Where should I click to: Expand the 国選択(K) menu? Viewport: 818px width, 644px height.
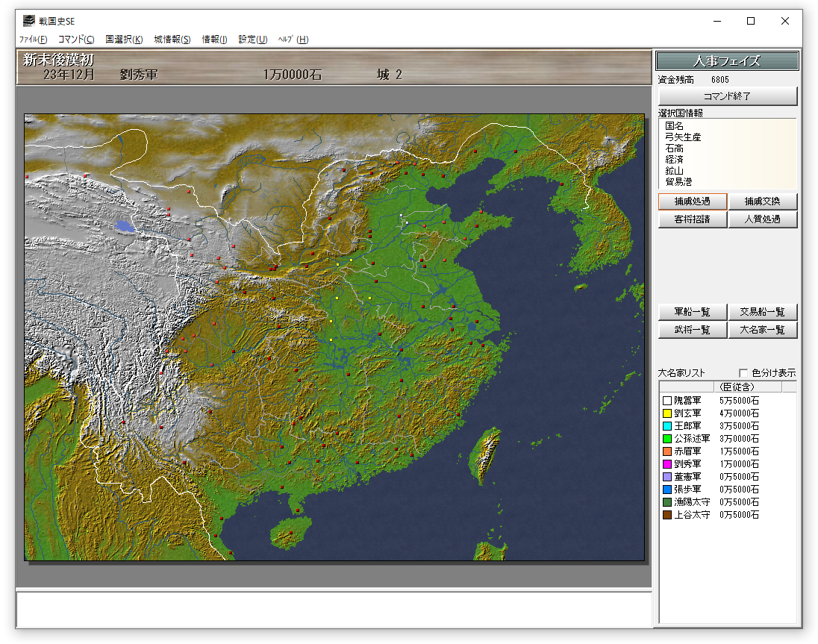pos(124,40)
